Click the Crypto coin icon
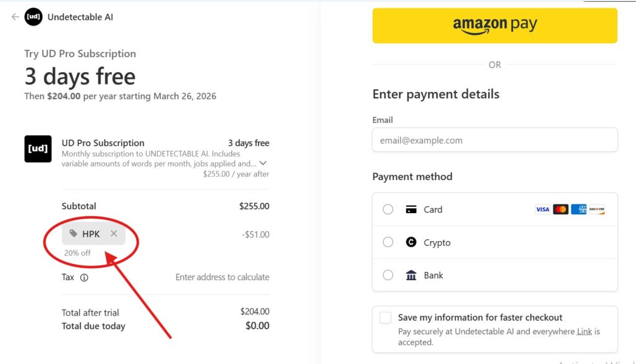The width and height of the screenshot is (636, 364). tap(411, 242)
